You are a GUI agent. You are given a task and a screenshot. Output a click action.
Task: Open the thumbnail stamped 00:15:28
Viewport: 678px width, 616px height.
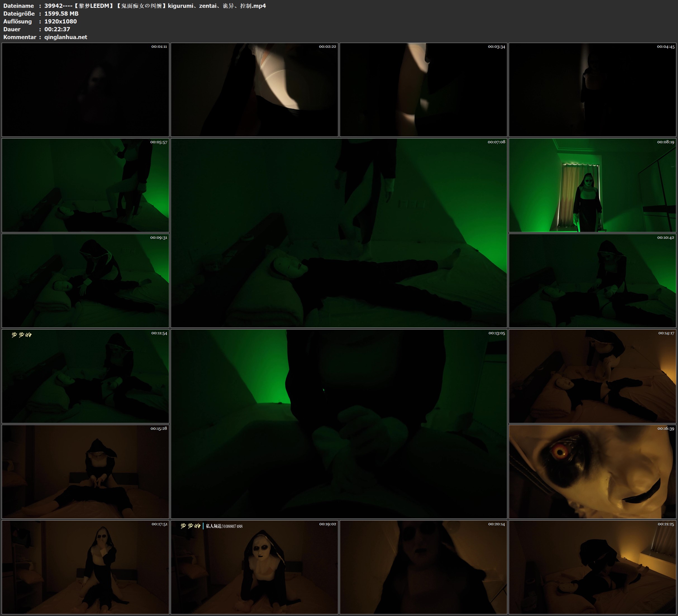point(85,471)
